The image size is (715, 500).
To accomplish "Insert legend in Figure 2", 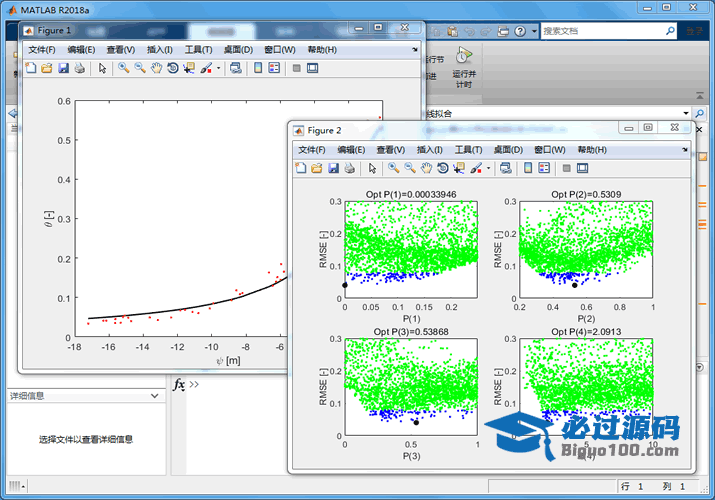I will click(x=544, y=168).
